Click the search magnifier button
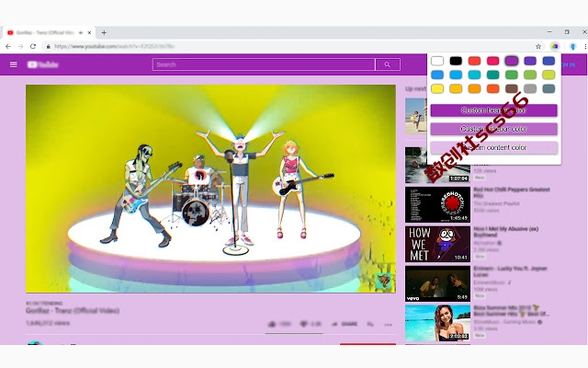Image resolution: width=588 pixels, height=368 pixels. point(388,64)
